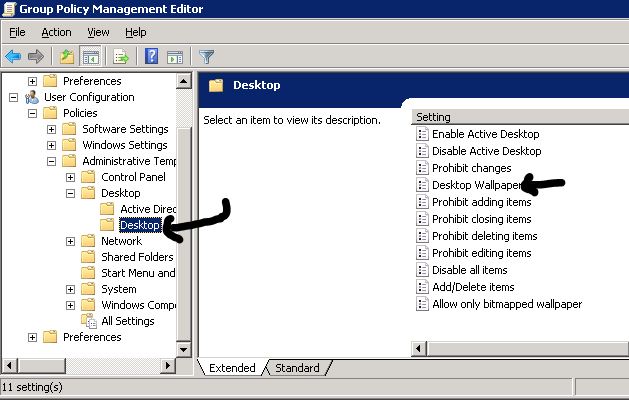This screenshot has width=629, height=400.
Task: Click the Show/Hide Action Pane icon
Action: click(x=174, y=56)
